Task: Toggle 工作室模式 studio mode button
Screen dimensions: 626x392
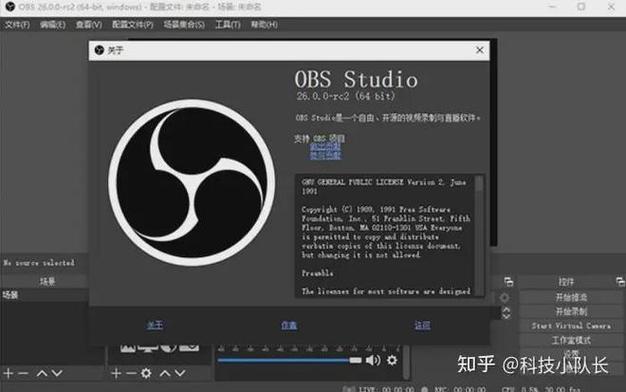Action: click(x=571, y=341)
